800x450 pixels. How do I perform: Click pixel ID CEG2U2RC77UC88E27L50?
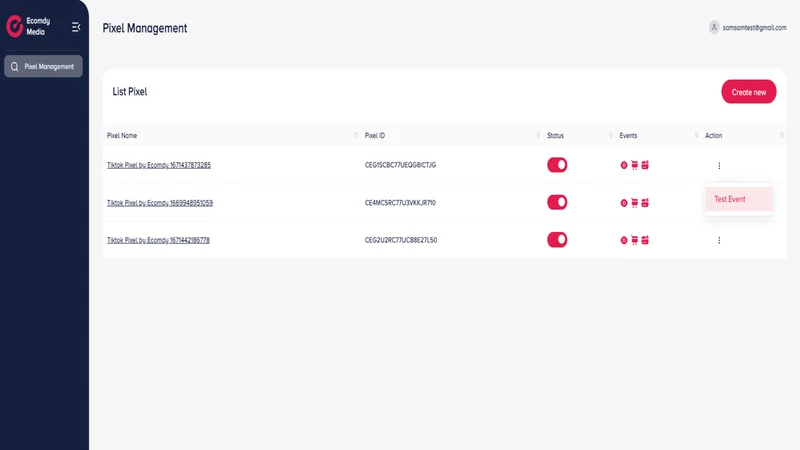coord(401,240)
